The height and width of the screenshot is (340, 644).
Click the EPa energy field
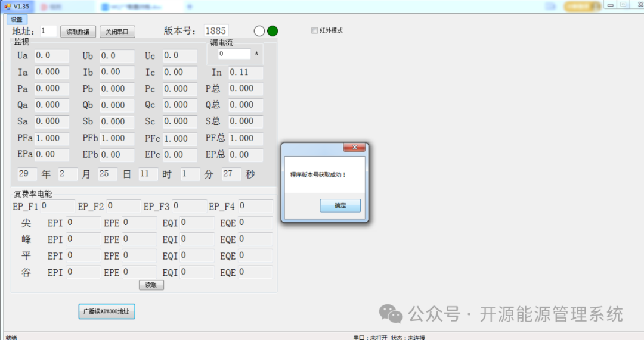click(x=52, y=155)
